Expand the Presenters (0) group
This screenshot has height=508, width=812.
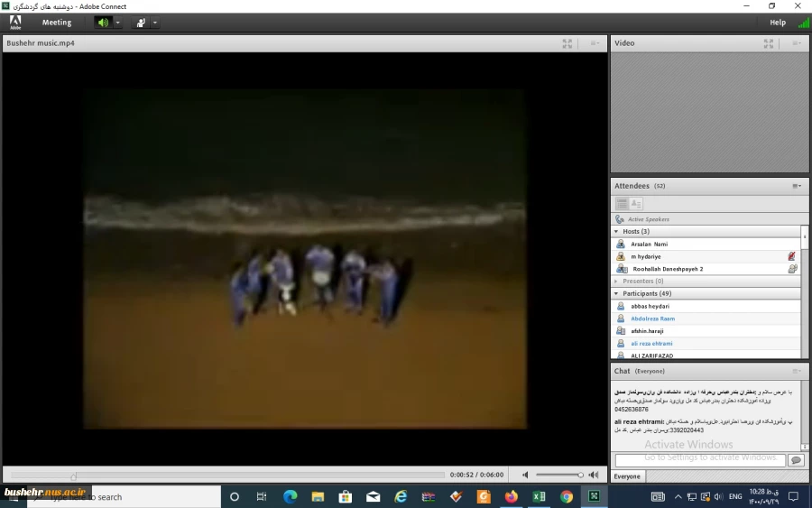[x=616, y=282]
